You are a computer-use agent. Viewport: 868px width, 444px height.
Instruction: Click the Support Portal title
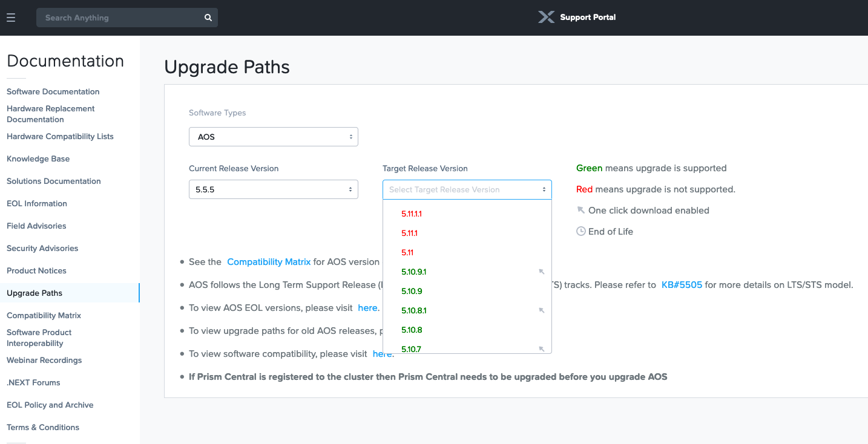pos(588,18)
